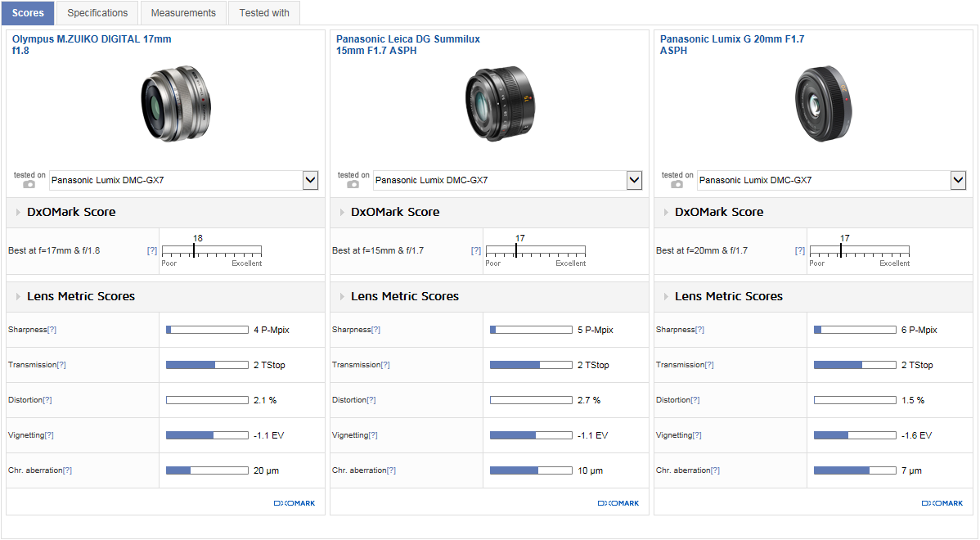Click the 7 µm chromatic aberration value

911,470
